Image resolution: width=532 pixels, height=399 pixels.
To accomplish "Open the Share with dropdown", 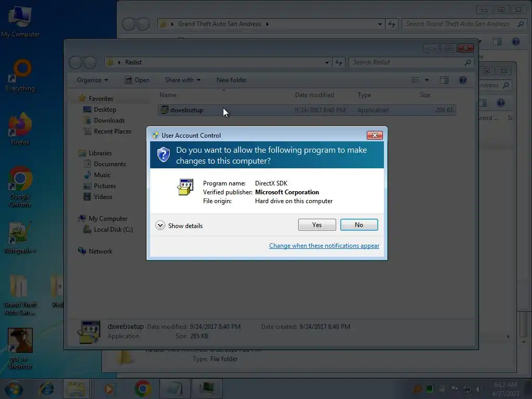I will click(x=182, y=80).
